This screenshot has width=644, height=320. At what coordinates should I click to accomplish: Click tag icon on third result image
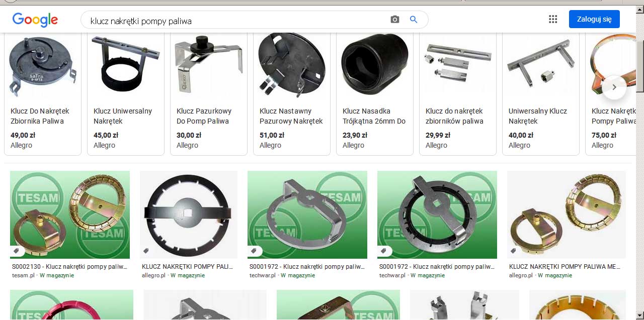coord(254,251)
